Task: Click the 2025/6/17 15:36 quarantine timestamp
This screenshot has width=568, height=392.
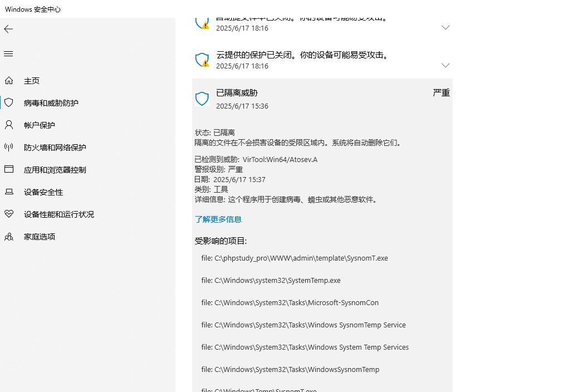Action: click(x=242, y=106)
